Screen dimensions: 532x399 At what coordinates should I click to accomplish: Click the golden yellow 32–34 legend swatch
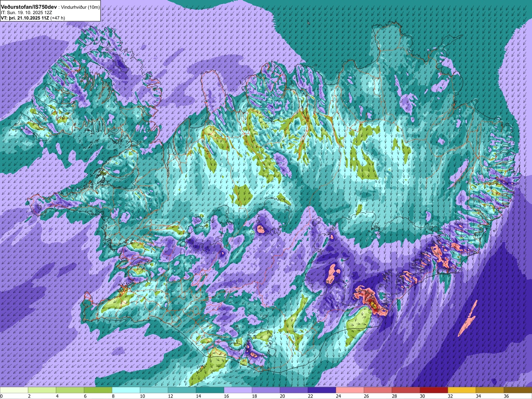[462, 390]
